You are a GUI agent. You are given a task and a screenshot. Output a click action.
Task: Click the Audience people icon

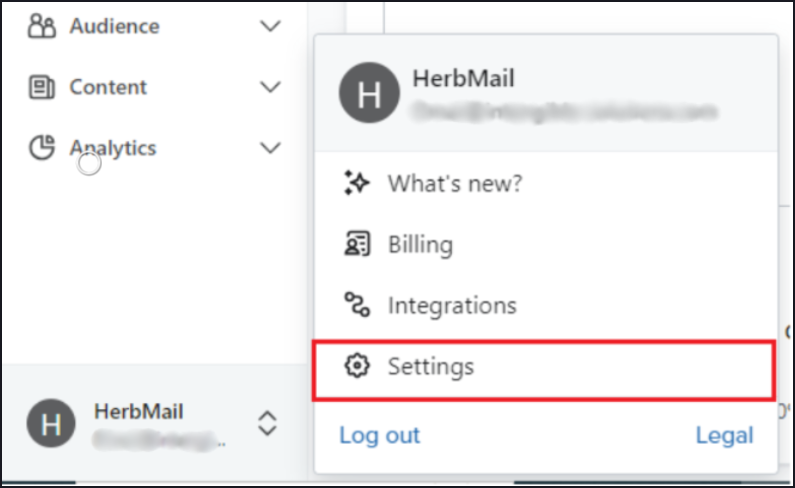pos(41,27)
